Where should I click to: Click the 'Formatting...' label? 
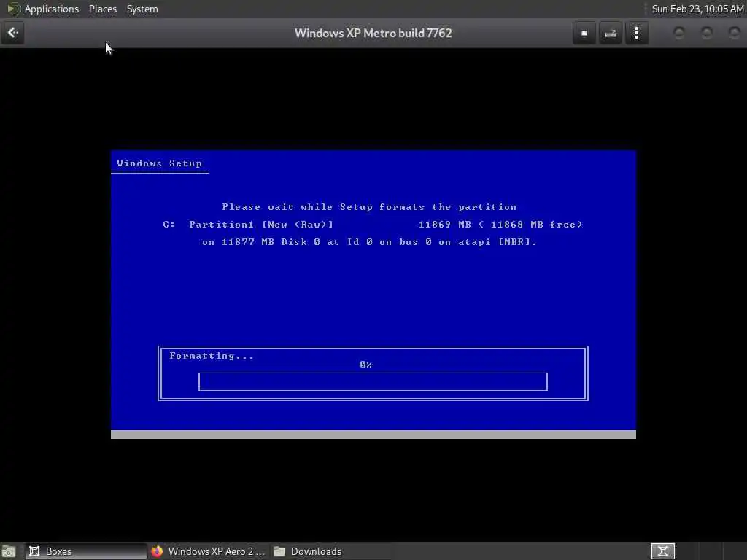tap(212, 356)
